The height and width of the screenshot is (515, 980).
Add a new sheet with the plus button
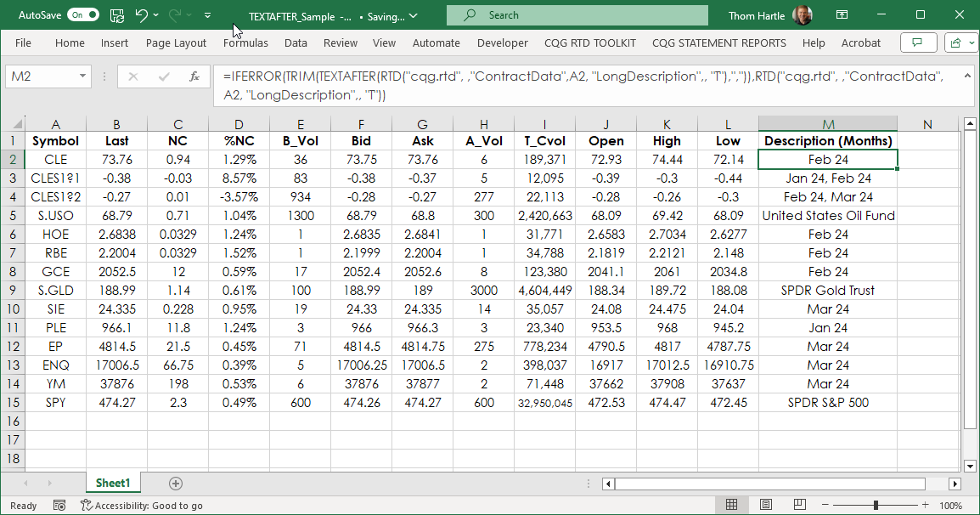click(175, 482)
